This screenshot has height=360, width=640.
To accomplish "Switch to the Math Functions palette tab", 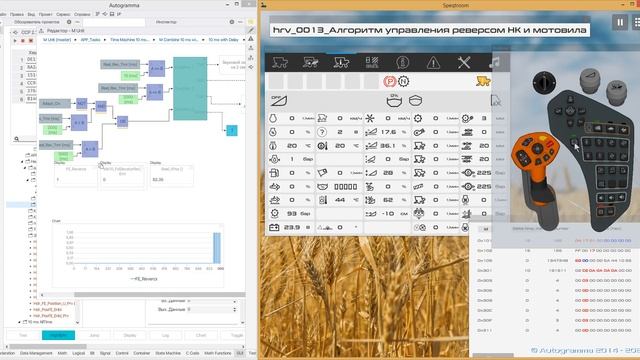I will (x=218, y=353).
